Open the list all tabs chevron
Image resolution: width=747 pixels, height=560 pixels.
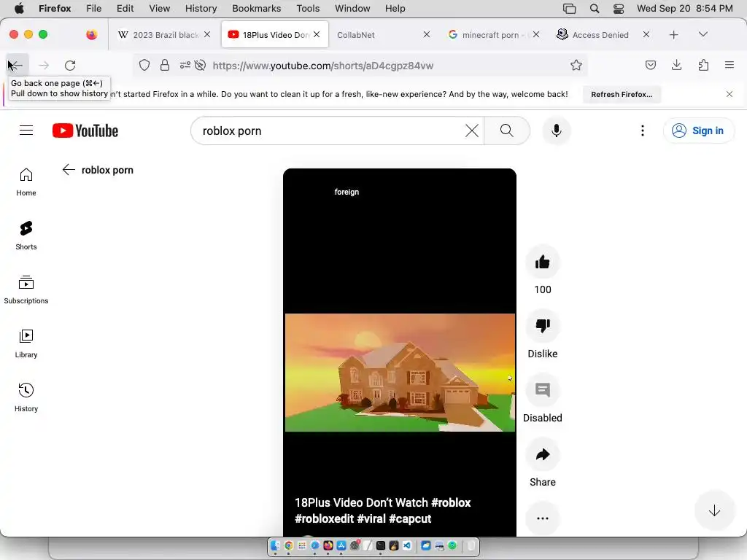pyautogui.click(x=703, y=34)
